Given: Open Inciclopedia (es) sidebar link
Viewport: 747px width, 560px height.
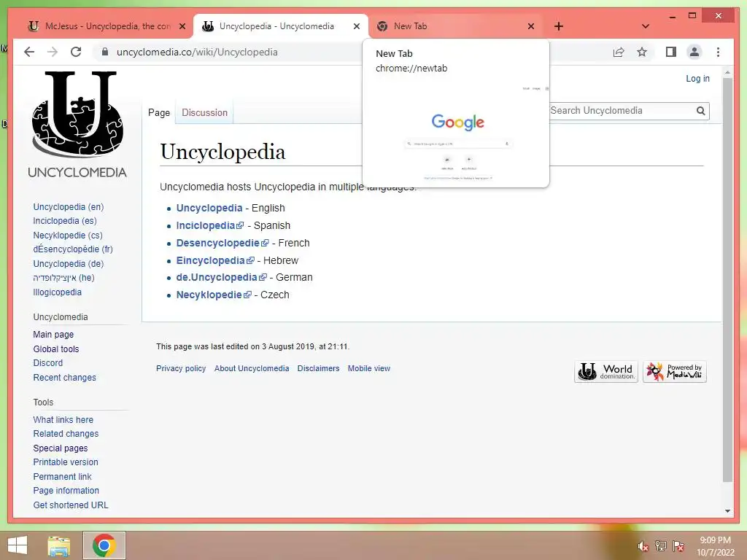Looking at the screenshot, I should pyautogui.click(x=65, y=221).
